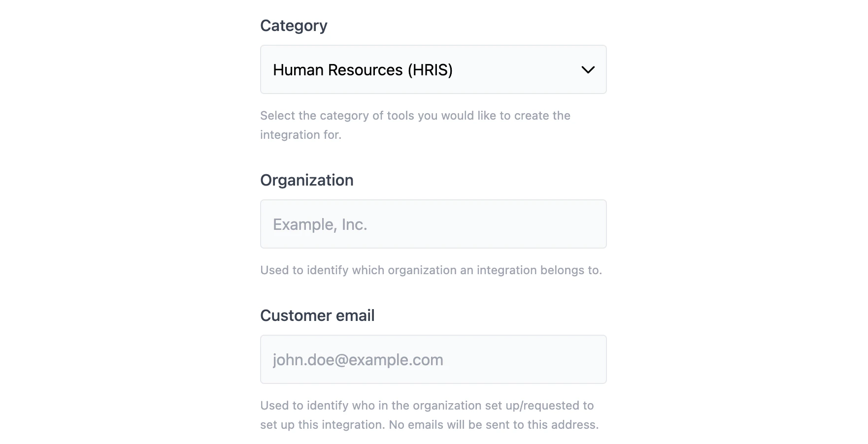Click the "Category" field label
The width and height of the screenshot is (868, 444).
pos(294,26)
